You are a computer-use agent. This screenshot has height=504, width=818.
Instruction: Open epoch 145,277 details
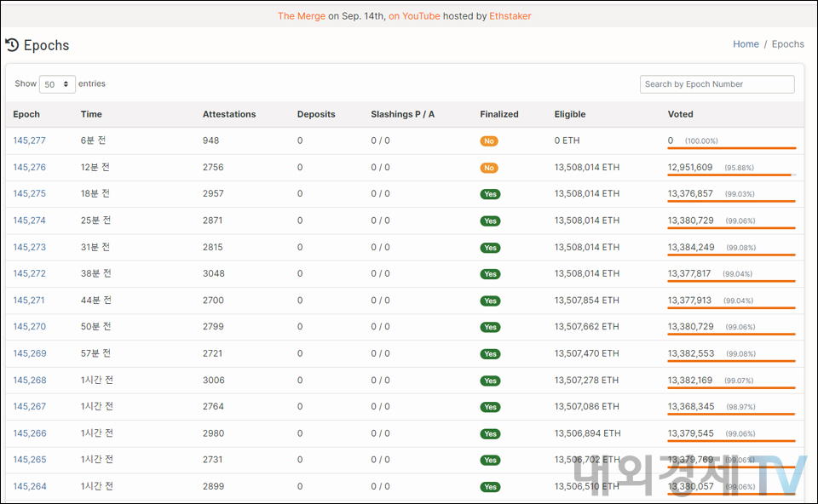(29, 140)
